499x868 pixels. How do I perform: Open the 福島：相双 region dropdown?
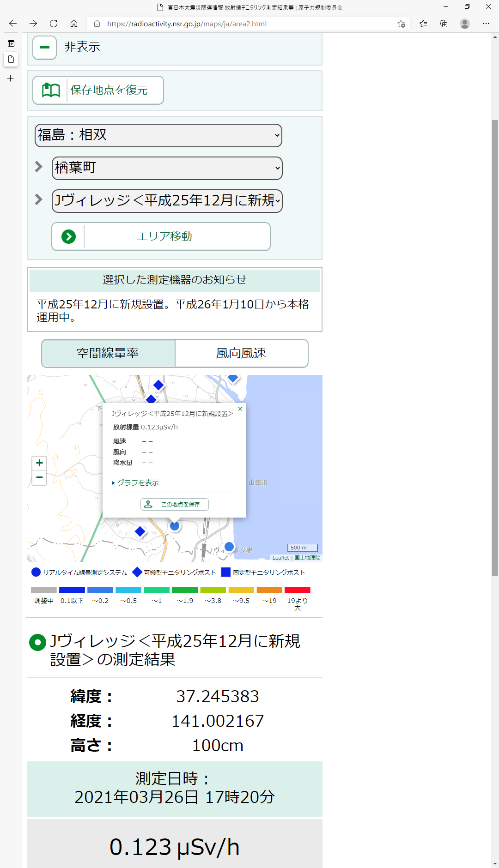click(x=158, y=135)
